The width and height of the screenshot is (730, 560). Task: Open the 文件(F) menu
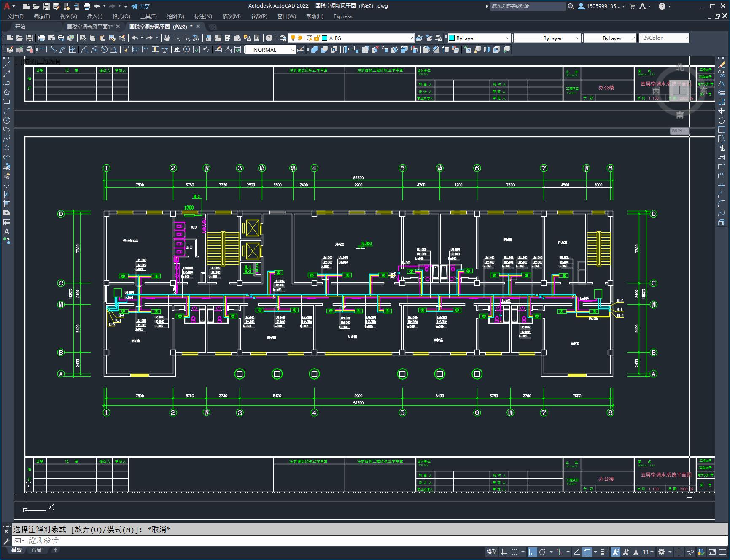click(x=16, y=16)
